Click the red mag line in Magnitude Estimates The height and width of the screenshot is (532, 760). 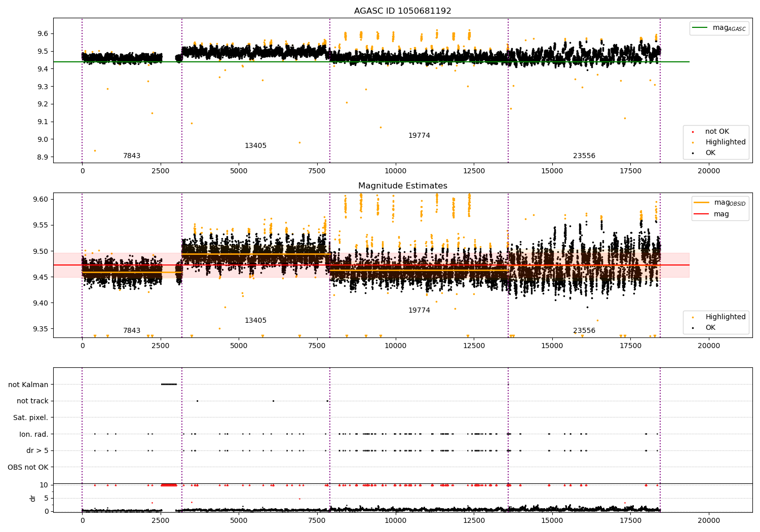tap(371, 265)
